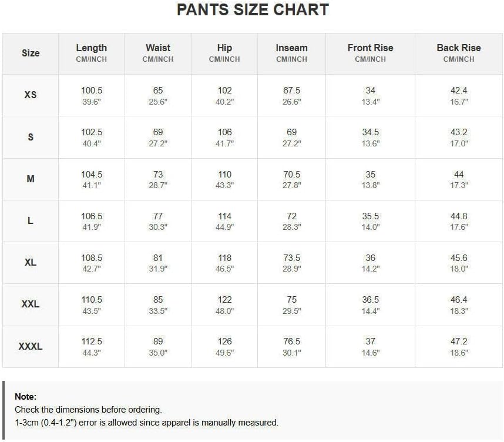This screenshot has width=504, height=442.
Task: Click the Length column header
Action: [91, 48]
